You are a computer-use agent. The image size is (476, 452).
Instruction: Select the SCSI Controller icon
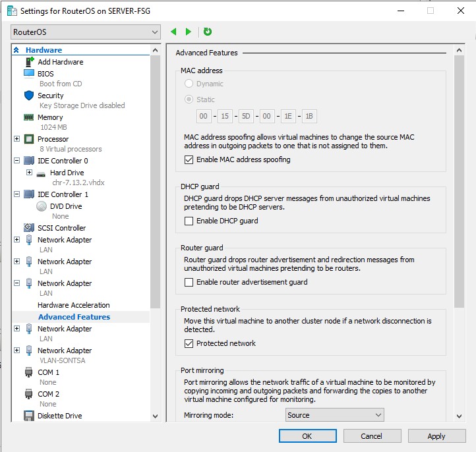tap(29, 227)
